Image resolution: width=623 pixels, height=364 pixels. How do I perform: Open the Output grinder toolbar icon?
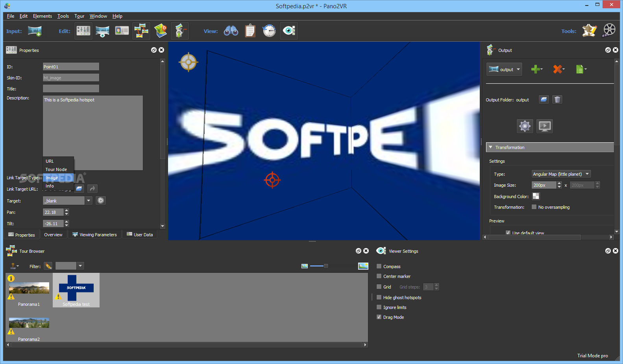pyautogui.click(x=180, y=31)
